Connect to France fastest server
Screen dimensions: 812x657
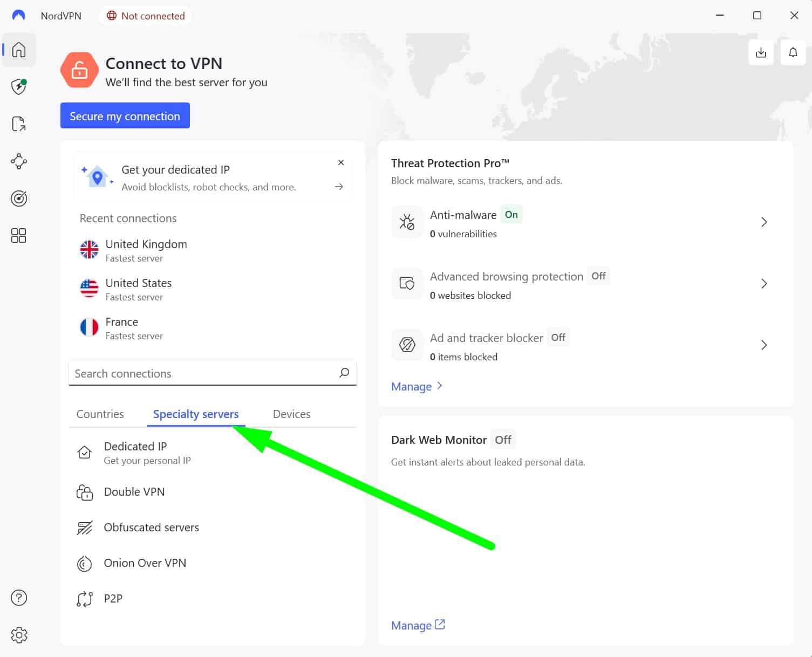pos(213,328)
